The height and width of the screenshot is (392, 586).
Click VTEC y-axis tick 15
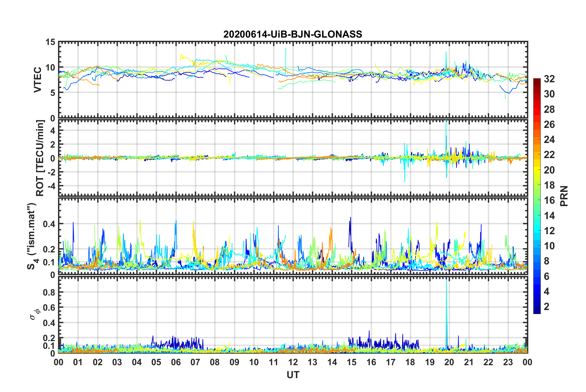point(50,42)
